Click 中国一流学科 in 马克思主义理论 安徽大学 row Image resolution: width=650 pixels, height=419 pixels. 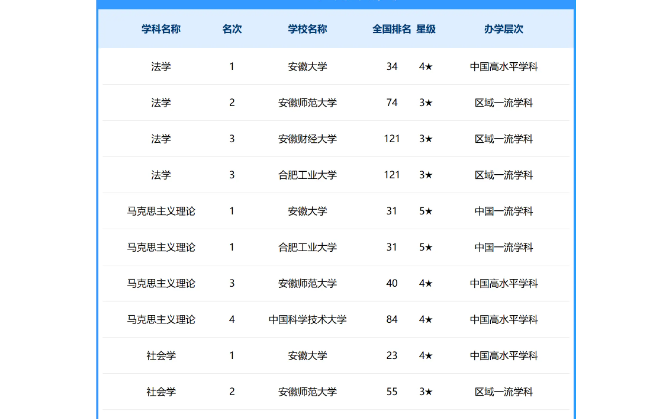[504, 211]
